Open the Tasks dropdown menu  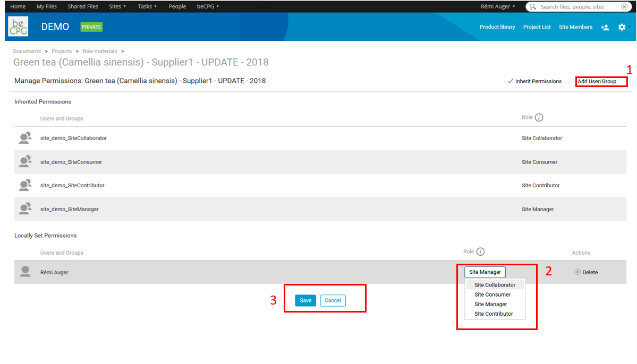point(147,6)
